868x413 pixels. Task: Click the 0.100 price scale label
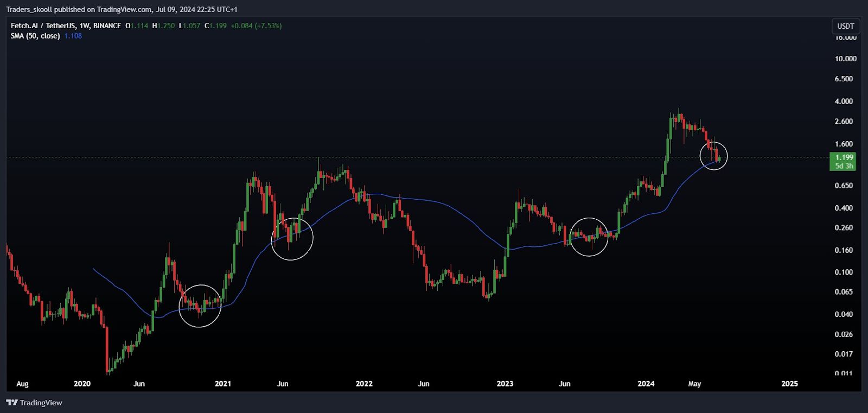pyautogui.click(x=844, y=272)
